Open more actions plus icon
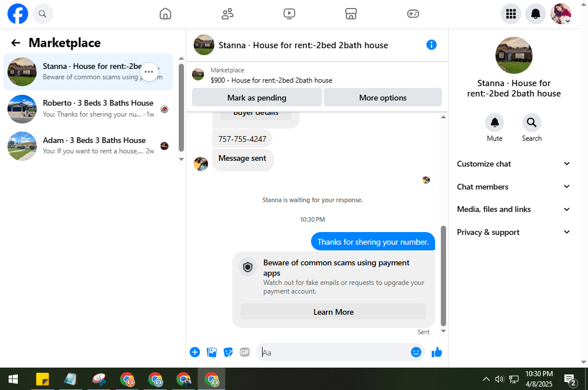 click(195, 352)
